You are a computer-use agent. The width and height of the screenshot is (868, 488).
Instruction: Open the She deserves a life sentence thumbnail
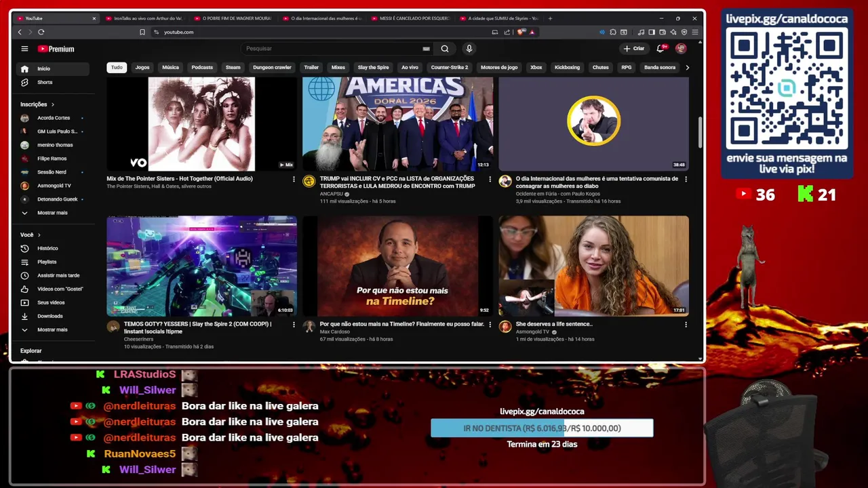click(593, 266)
